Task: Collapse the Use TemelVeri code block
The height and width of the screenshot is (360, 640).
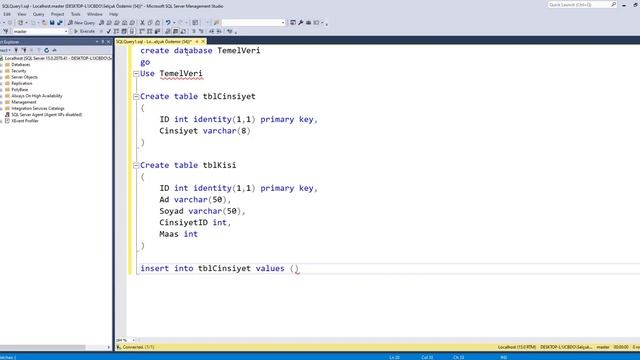Action: (136, 74)
